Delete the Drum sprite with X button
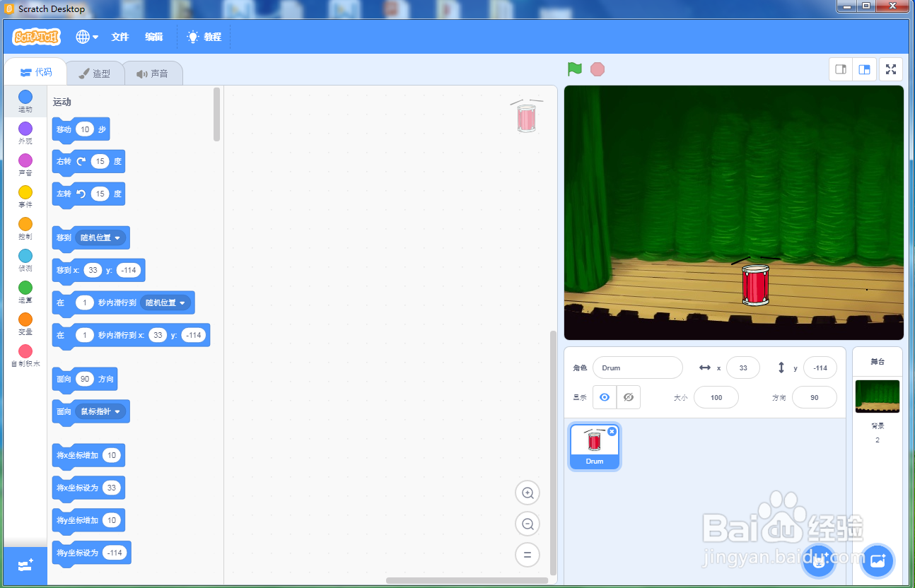This screenshot has width=915, height=588. coord(612,431)
